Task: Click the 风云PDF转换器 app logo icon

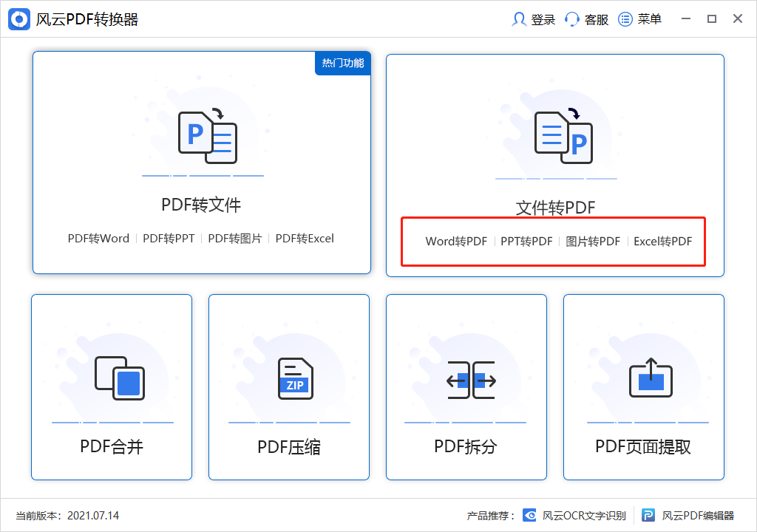Action: [19, 19]
